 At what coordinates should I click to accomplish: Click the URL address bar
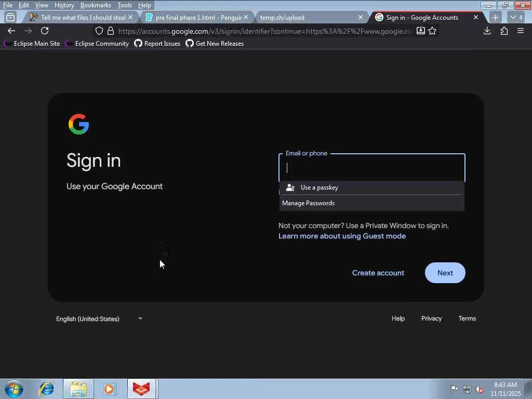(264, 31)
